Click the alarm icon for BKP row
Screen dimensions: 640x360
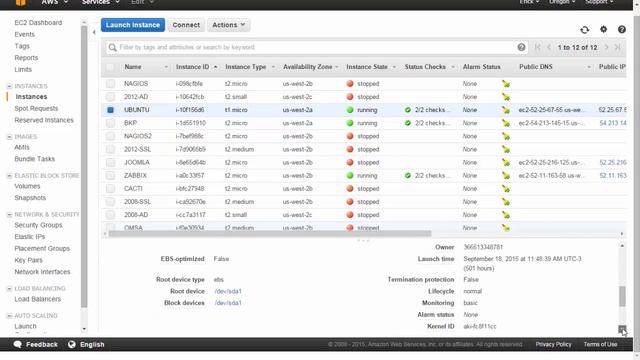(506, 123)
